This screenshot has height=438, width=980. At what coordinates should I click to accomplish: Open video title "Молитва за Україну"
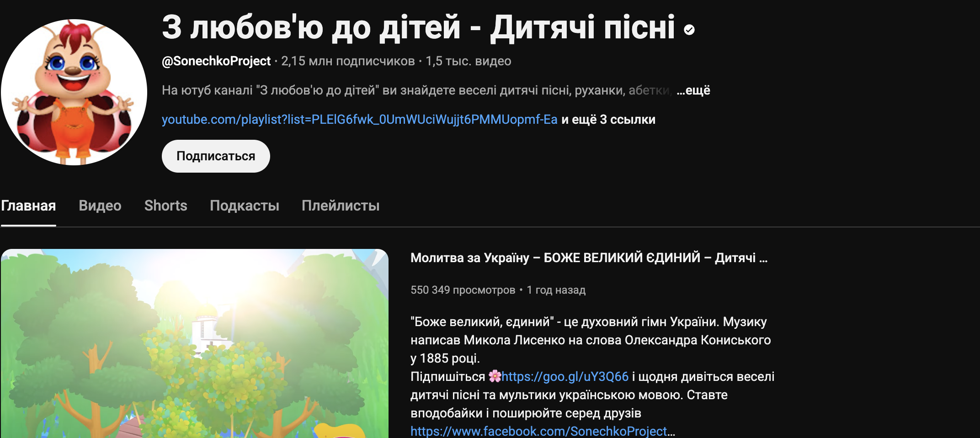tap(589, 258)
